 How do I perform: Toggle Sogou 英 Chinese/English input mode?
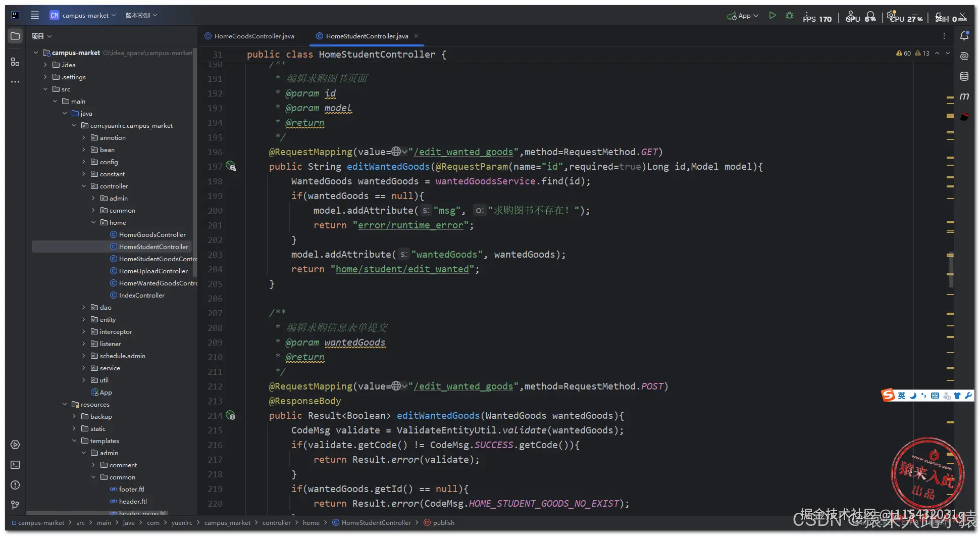(902, 396)
